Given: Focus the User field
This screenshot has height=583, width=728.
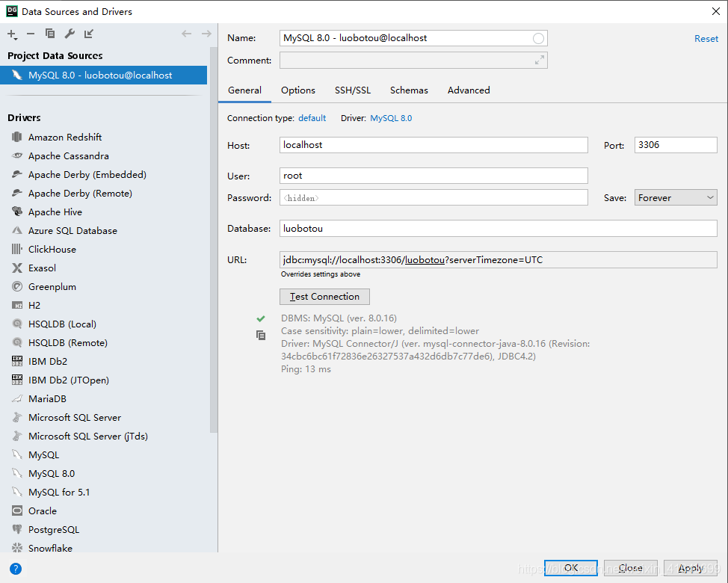Looking at the screenshot, I should coord(434,176).
